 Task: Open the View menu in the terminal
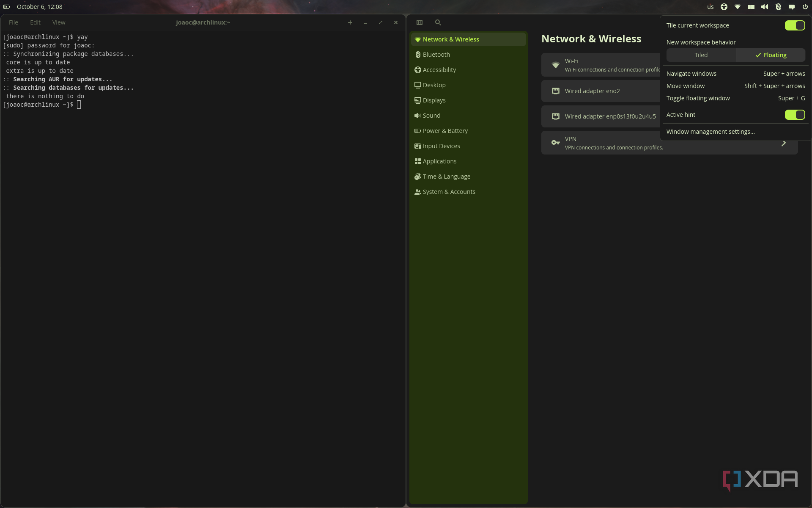coord(59,22)
